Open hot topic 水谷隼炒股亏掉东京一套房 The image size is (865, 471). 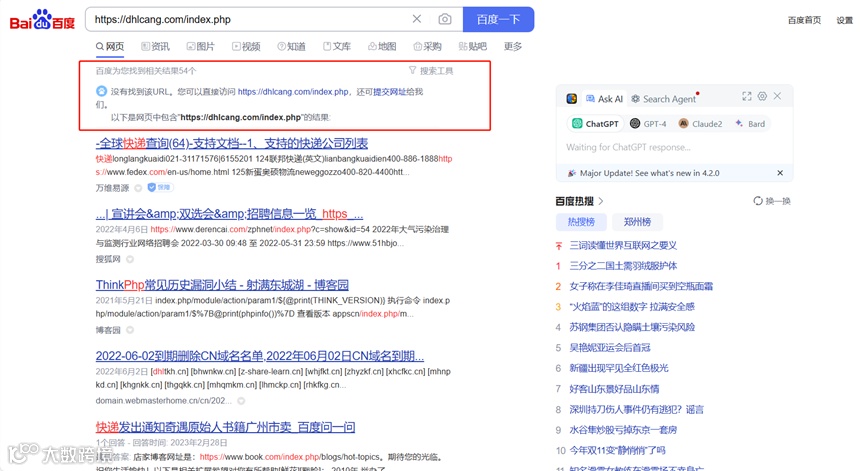[623, 430]
